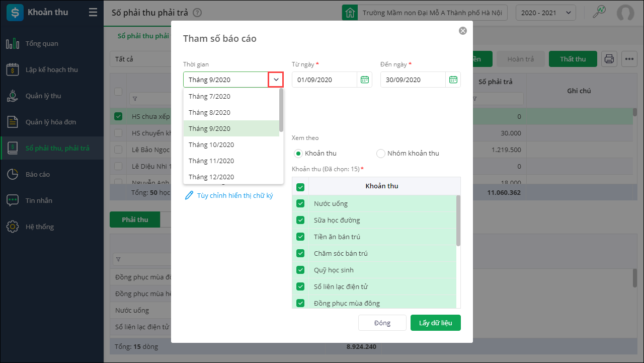The height and width of the screenshot is (363, 644).
Task: Close the Tham số báo cáo dialog
Action: pyautogui.click(x=463, y=31)
